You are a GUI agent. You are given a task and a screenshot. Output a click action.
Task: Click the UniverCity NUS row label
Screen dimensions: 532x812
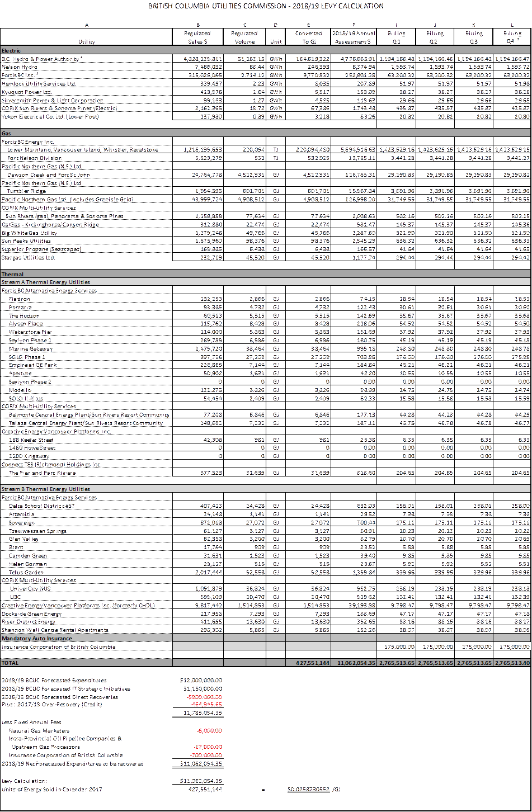pos(30,589)
